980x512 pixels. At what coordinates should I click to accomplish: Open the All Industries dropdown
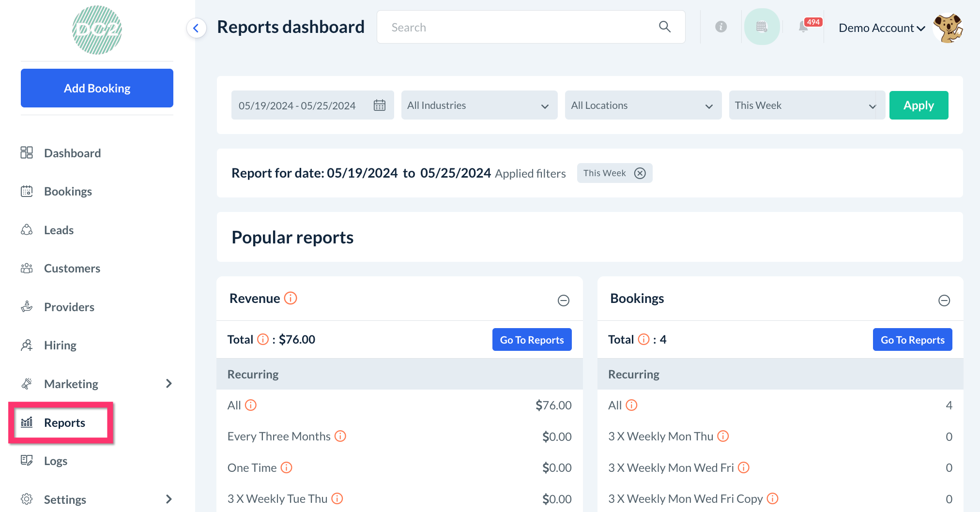(x=479, y=105)
